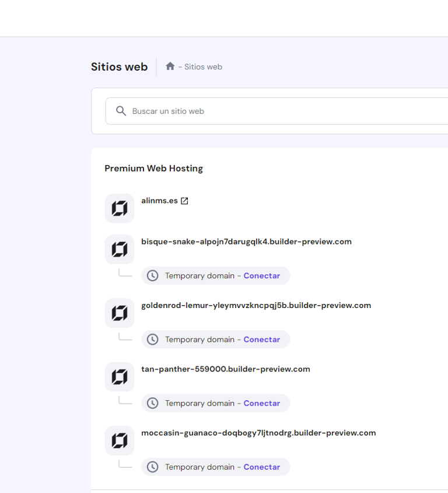The image size is (448, 493).
Task: Connect domain for bisque-snake site
Action: click(261, 276)
